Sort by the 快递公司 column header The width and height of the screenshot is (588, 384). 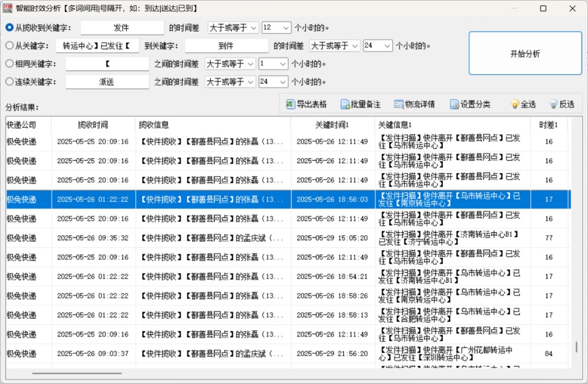tap(28, 125)
